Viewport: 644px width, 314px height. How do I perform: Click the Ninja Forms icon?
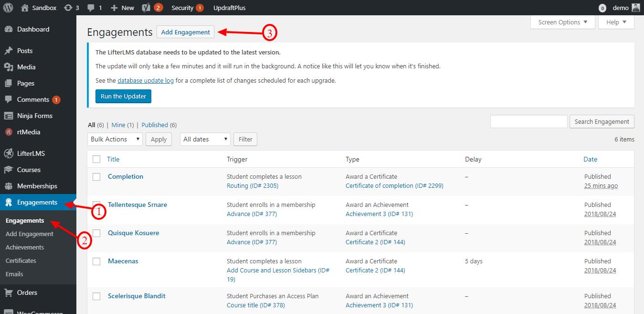tap(9, 116)
